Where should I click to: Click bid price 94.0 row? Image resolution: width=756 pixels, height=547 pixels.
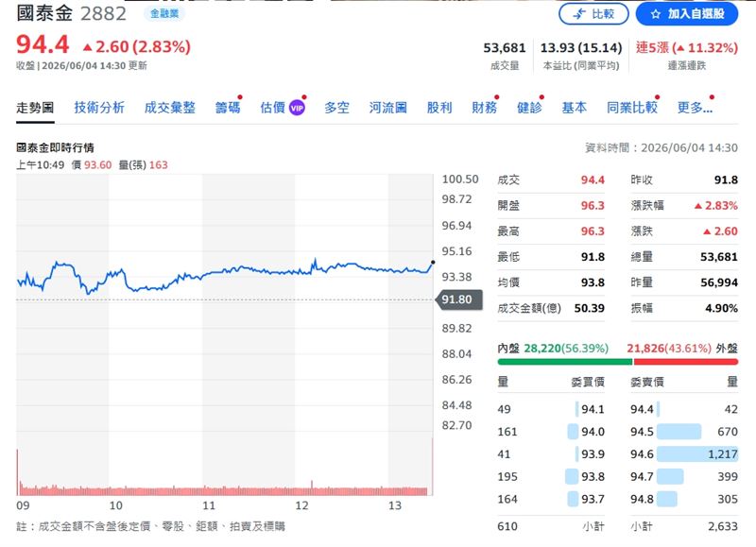[551, 432]
